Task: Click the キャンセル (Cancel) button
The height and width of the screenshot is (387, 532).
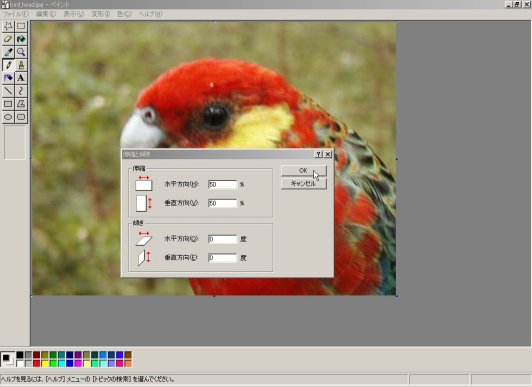Action: click(x=304, y=184)
